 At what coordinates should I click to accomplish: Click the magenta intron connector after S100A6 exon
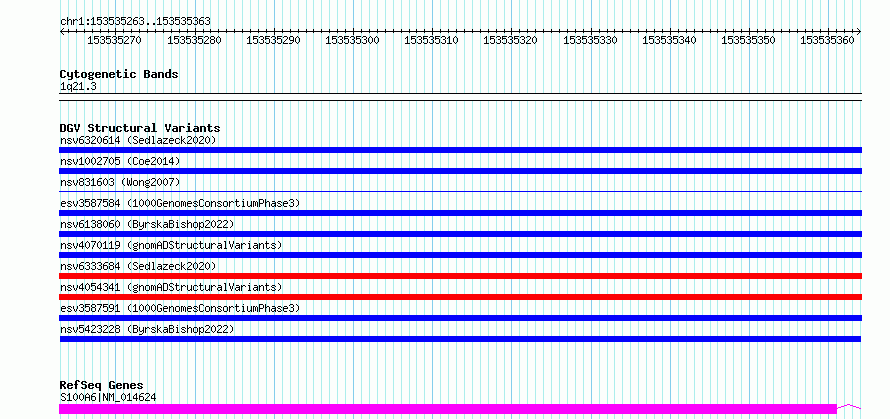point(849,407)
